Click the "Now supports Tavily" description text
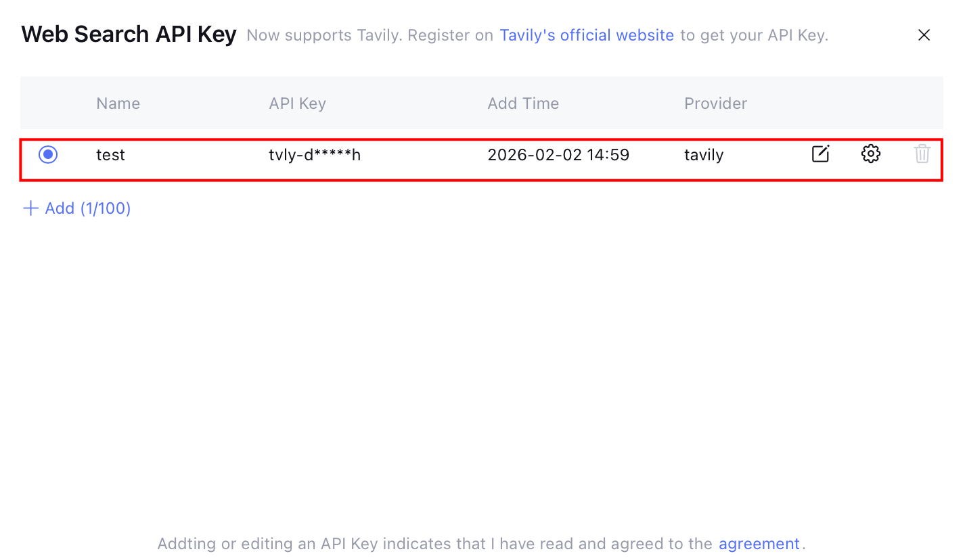 [x=369, y=35]
